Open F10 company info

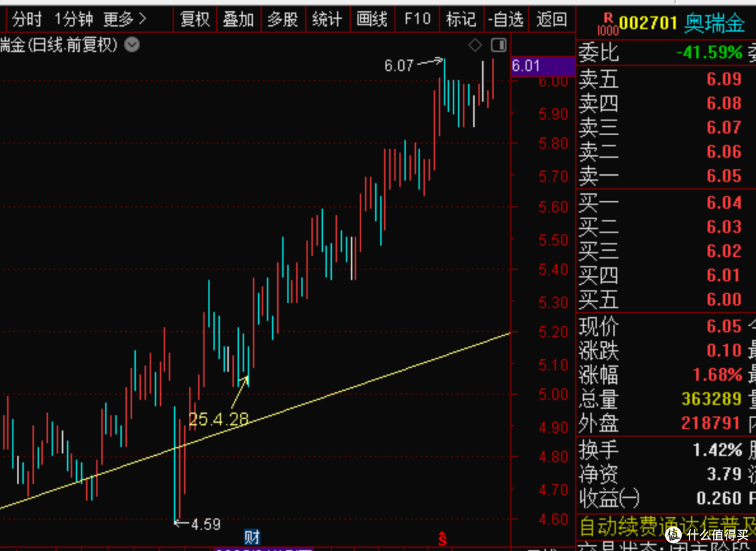pos(417,20)
